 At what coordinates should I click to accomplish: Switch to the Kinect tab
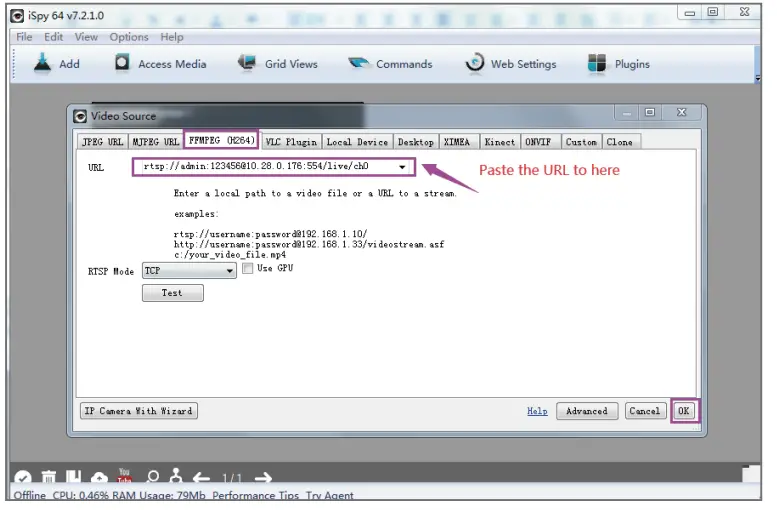[500, 142]
